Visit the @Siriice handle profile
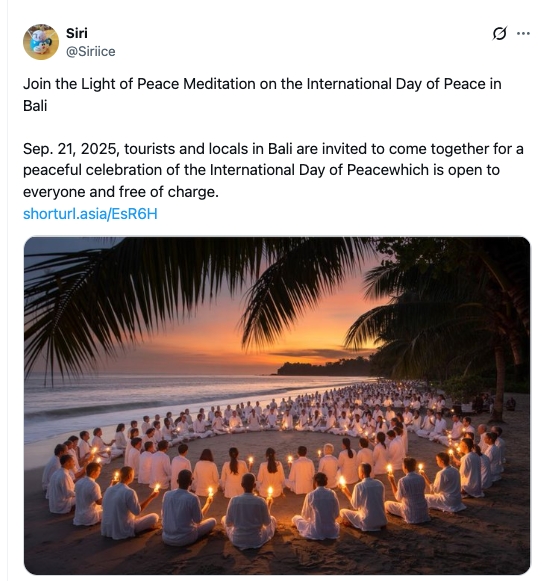The image size is (544, 581). [90, 51]
